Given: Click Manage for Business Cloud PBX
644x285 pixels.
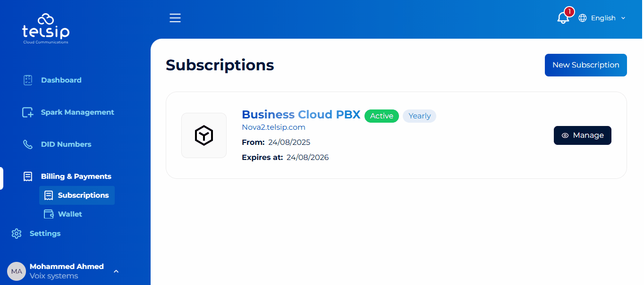Looking at the screenshot, I should (x=582, y=135).
